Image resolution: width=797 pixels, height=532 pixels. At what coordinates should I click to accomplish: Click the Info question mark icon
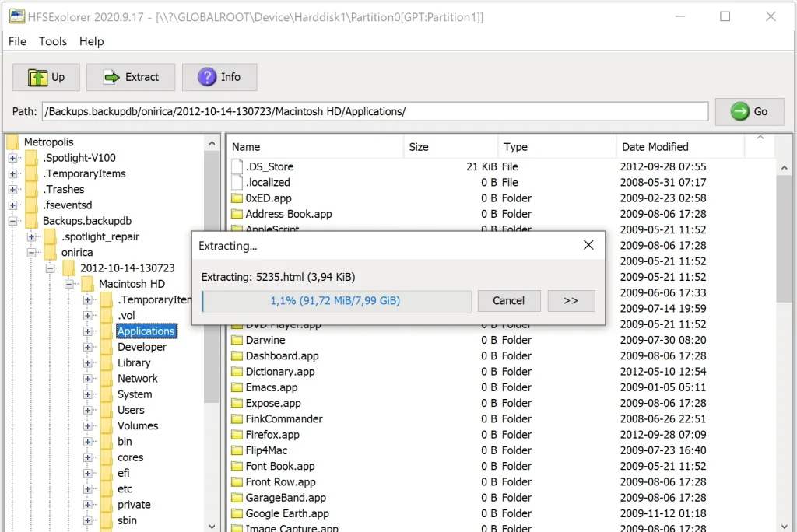pos(207,77)
